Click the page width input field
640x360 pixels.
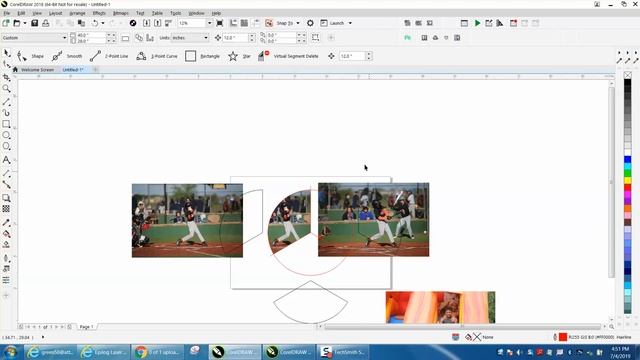91,35
